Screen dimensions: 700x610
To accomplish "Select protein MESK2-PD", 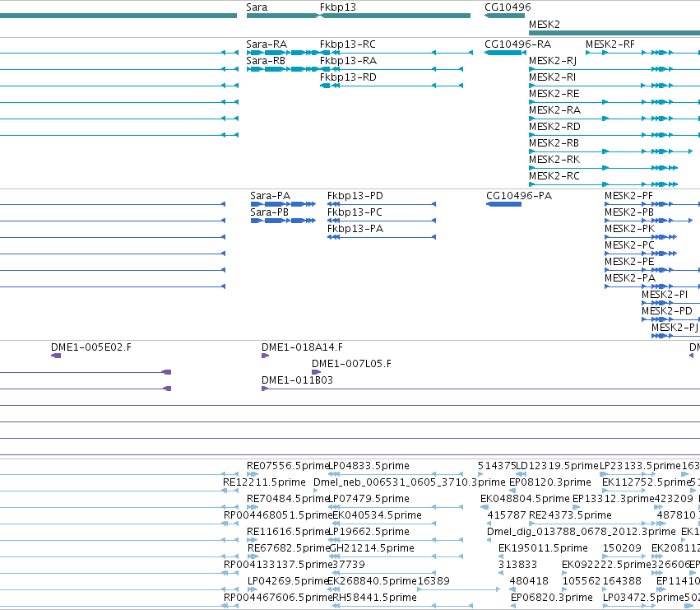I will tap(667, 311).
